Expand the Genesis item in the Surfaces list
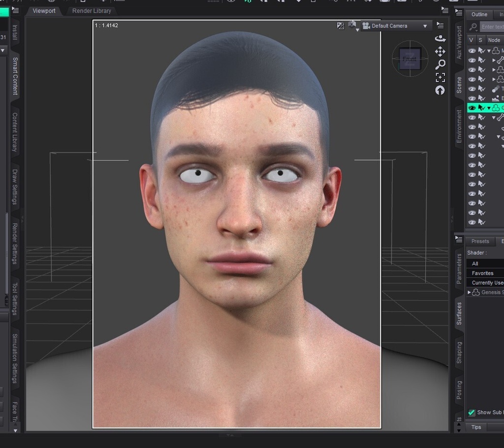Image resolution: width=504 pixels, height=448 pixels. 469,292
